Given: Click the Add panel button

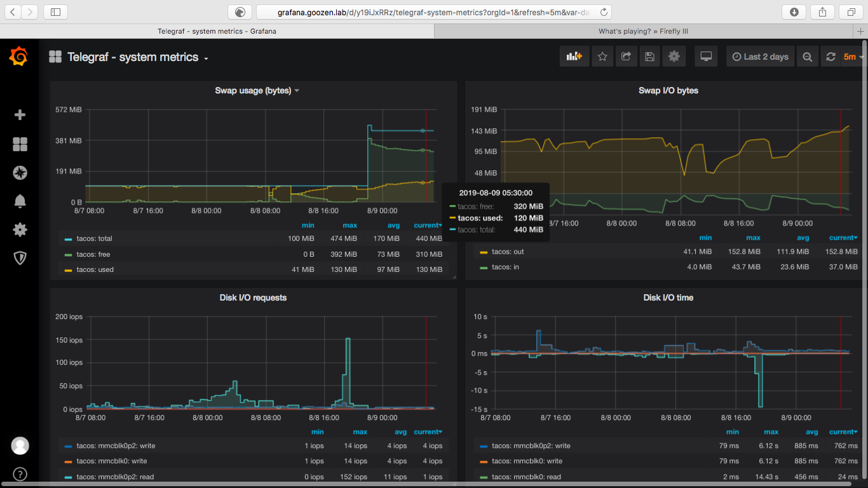Looking at the screenshot, I should coord(574,57).
